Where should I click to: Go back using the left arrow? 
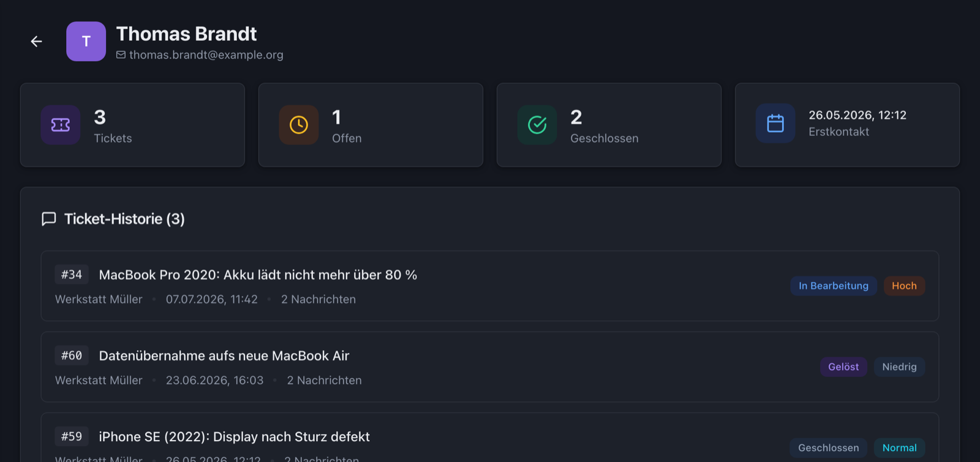tap(36, 42)
